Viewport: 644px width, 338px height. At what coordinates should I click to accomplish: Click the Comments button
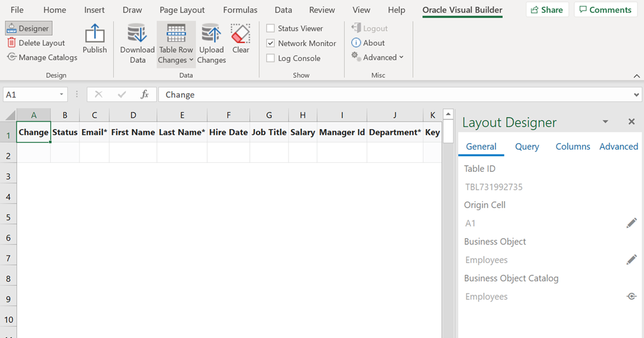pos(605,10)
